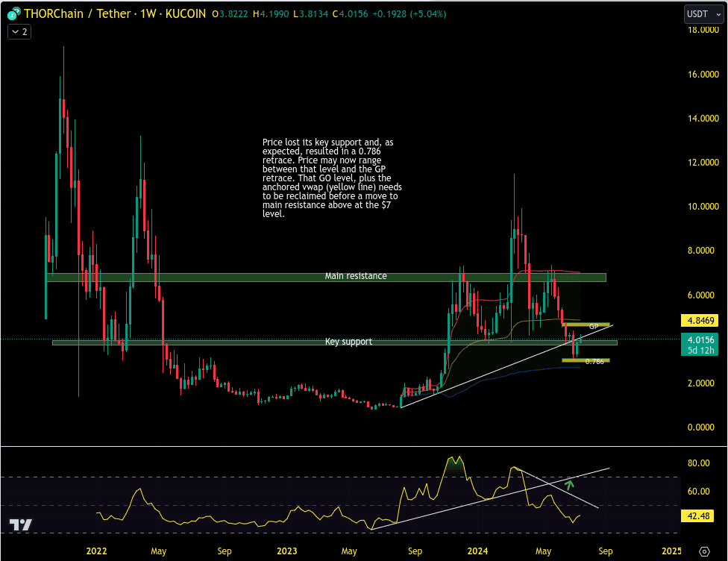
Task: Click the low value L3.8134
Action: click(310, 14)
